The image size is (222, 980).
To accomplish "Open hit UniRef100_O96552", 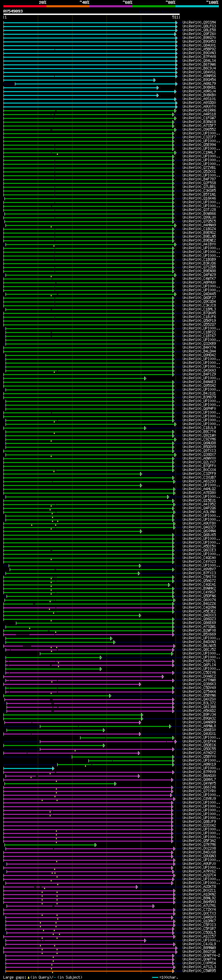I will tap(199, 129).
